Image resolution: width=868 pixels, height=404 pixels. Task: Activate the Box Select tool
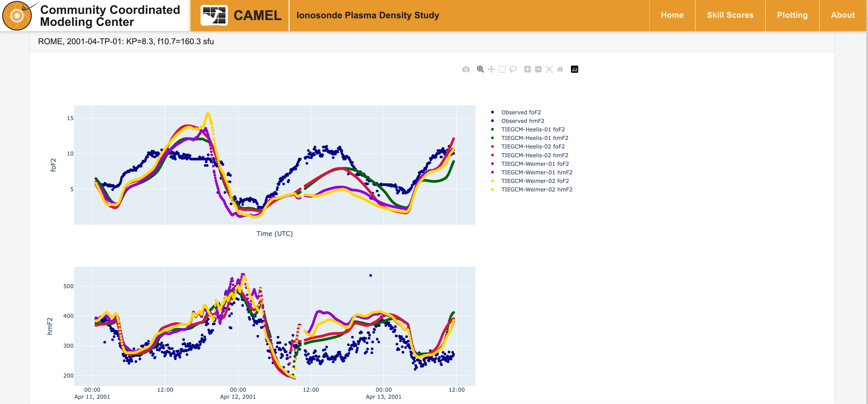(x=502, y=69)
